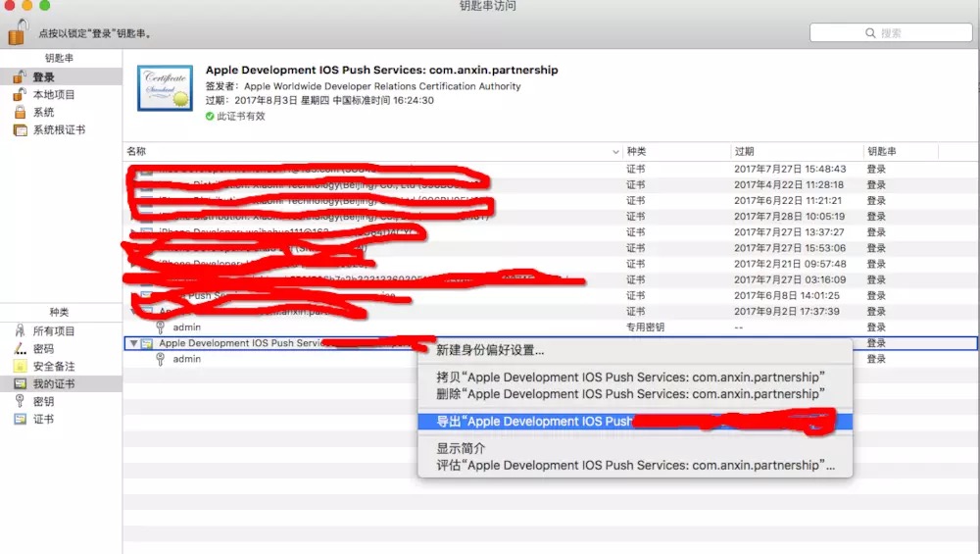Show the 密钥 category

tap(61, 401)
